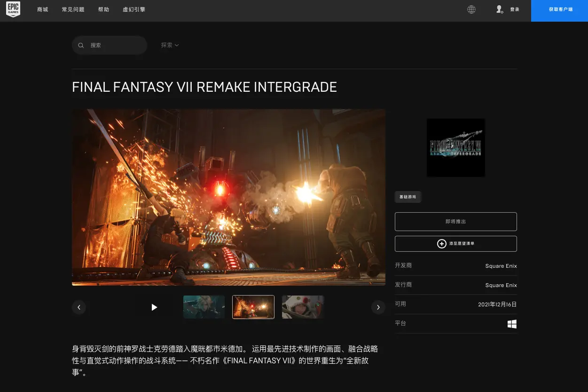Click the user login icon
Screen dimensions: 588x392
coord(500,9)
